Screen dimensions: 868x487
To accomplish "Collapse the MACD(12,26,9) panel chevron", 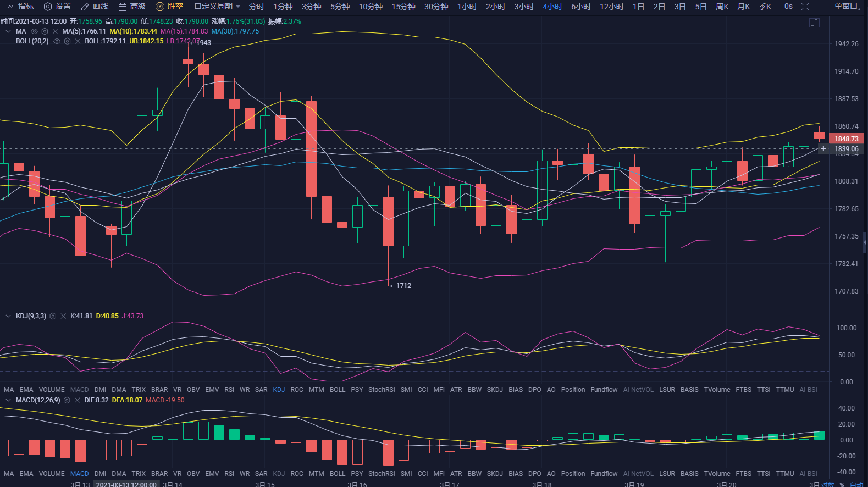I will click(8, 400).
